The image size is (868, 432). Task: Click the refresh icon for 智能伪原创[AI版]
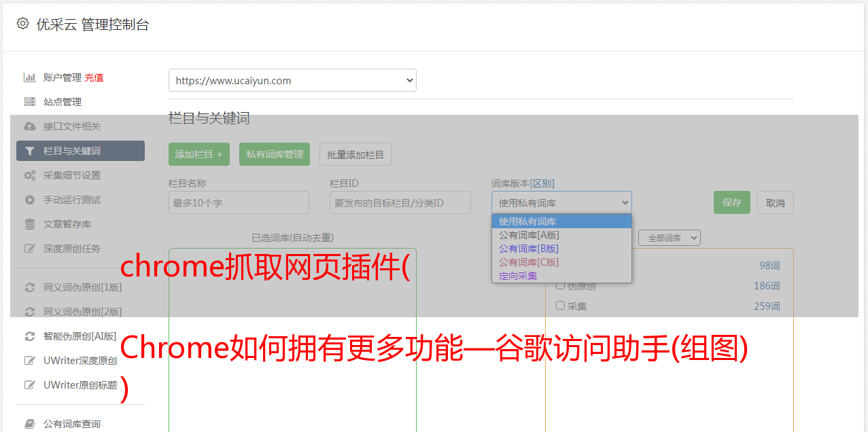29,336
